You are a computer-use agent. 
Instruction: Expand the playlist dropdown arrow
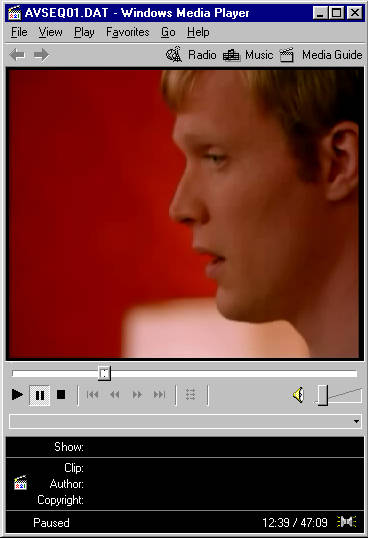coord(356,421)
